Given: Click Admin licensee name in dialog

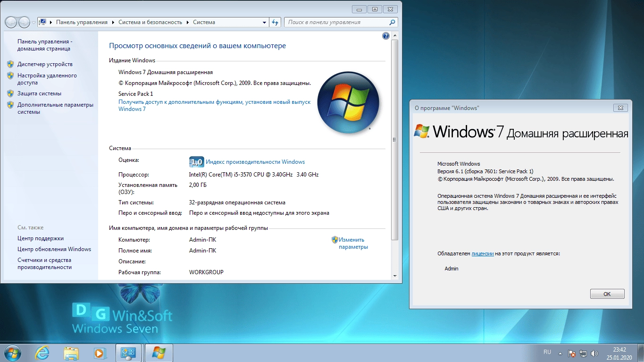Looking at the screenshot, I should pos(452,269).
